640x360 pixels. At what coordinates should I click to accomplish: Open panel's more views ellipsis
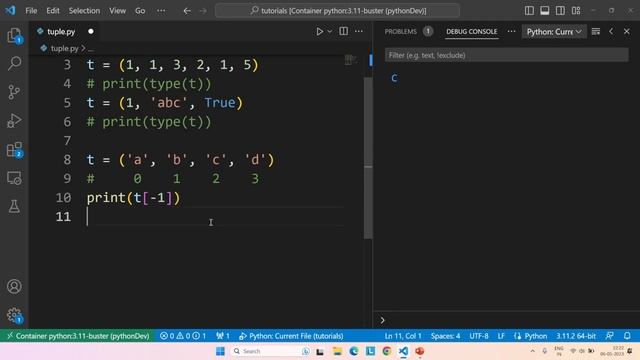pos(511,31)
